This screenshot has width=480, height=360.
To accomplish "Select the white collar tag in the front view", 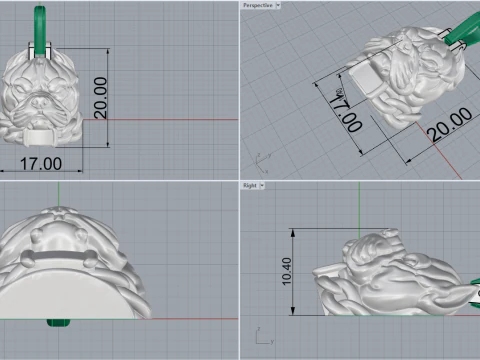I will coord(40,137).
